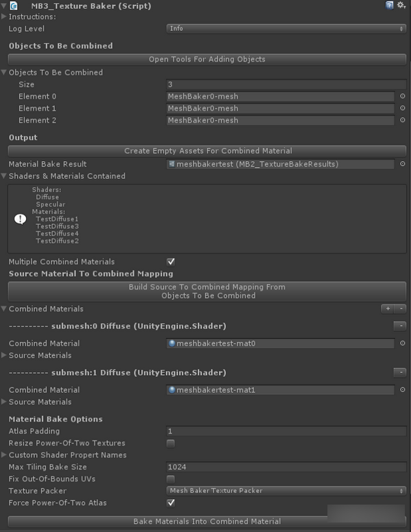Open object picker for meshbakertest-mat1

point(403,389)
